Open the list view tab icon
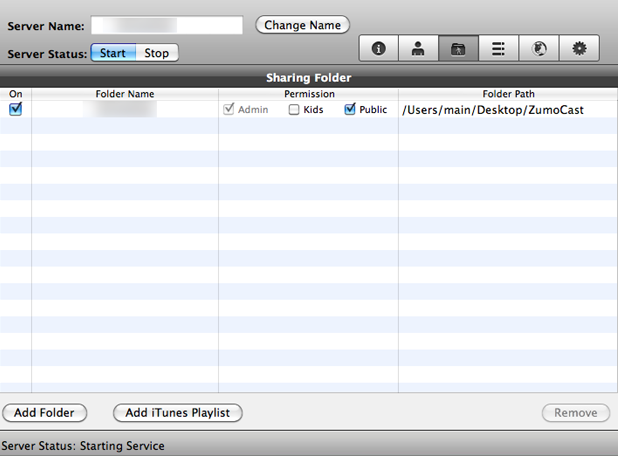The height and width of the screenshot is (456, 618). pos(498,48)
